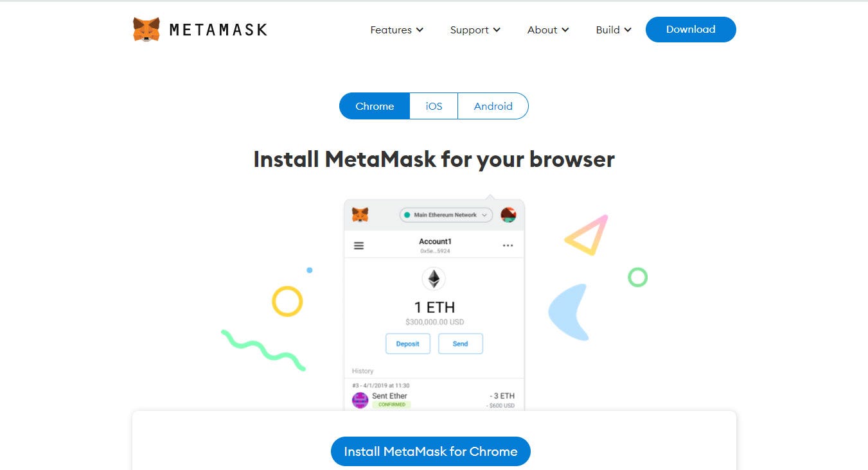Click the purple Sent Ether transaction icon
Screen dimensions: 868x470
(360, 401)
